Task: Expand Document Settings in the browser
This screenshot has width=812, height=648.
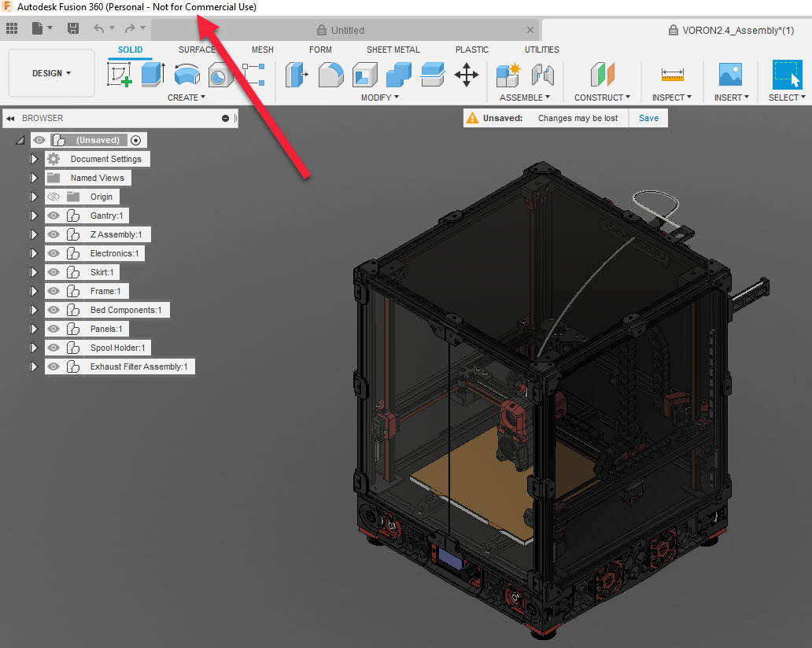Action: (35, 159)
